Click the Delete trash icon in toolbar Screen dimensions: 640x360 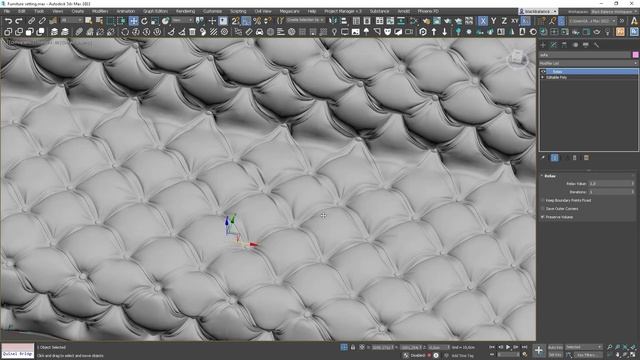[192, 32]
